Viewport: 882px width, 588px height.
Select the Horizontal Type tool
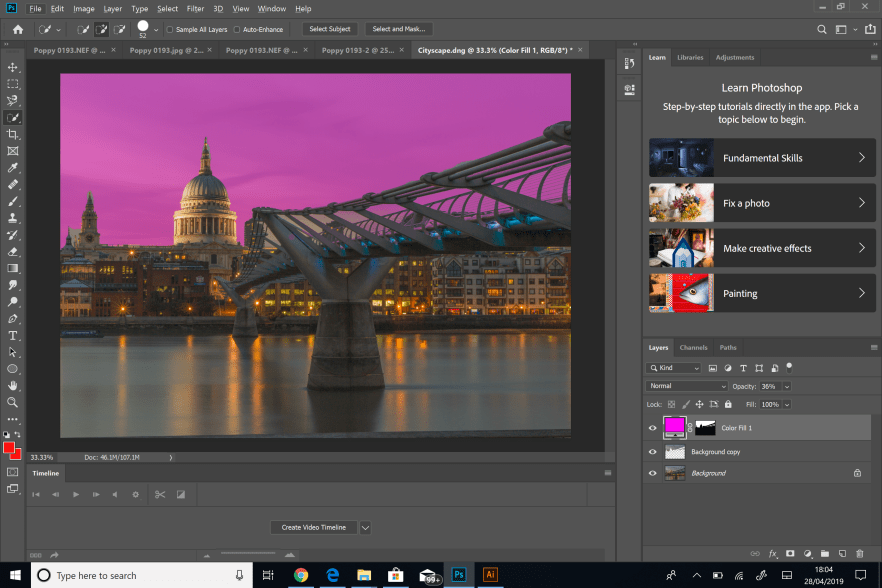[13, 335]
